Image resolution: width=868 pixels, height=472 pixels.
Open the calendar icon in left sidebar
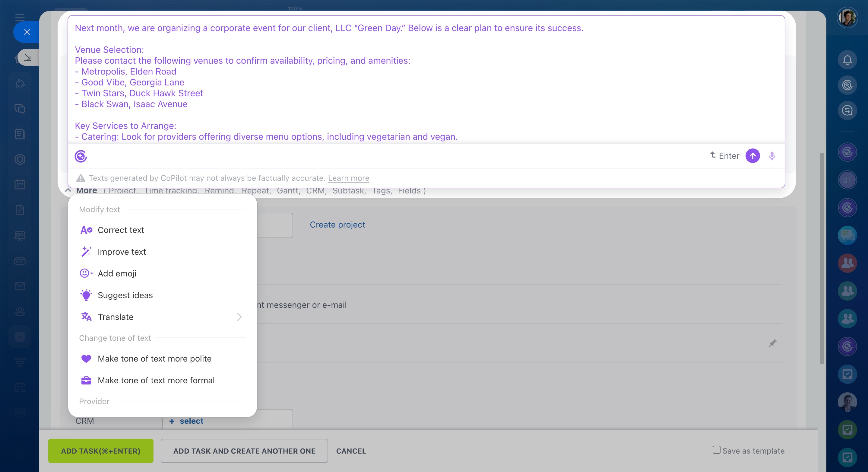20,184
